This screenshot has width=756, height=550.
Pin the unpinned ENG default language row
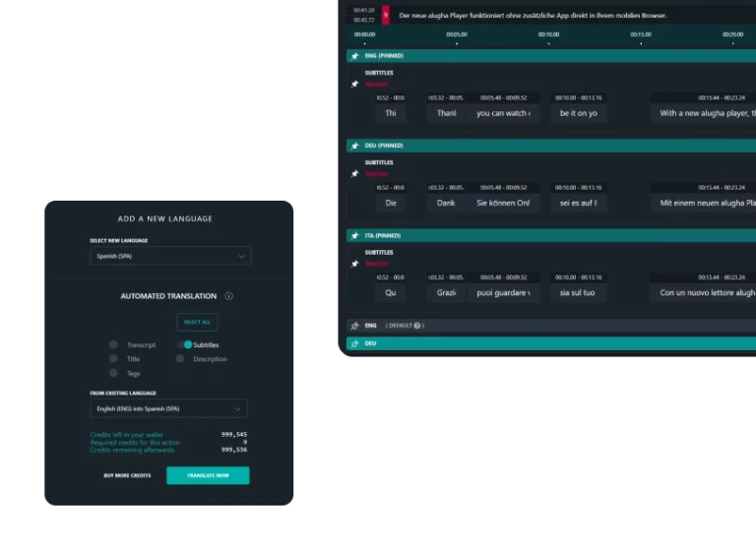355,326
